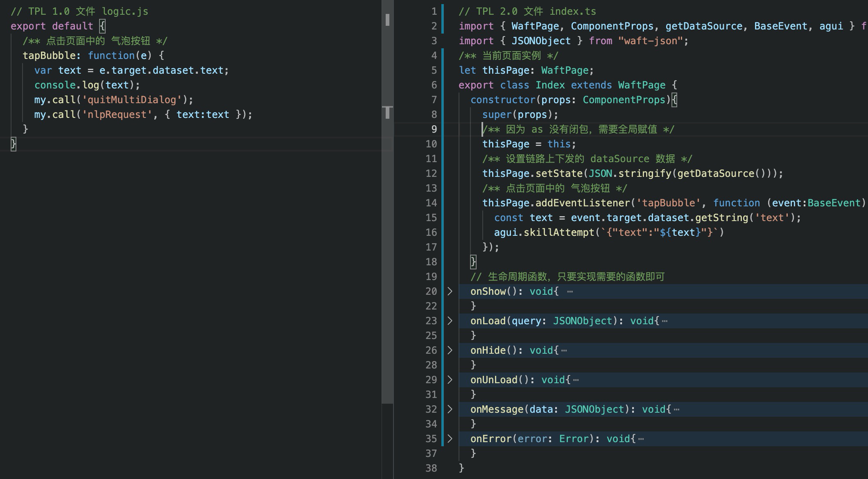Click line number 14 in gutter
The width and height of the screenshot is (868, 479).
coord(431,203)
